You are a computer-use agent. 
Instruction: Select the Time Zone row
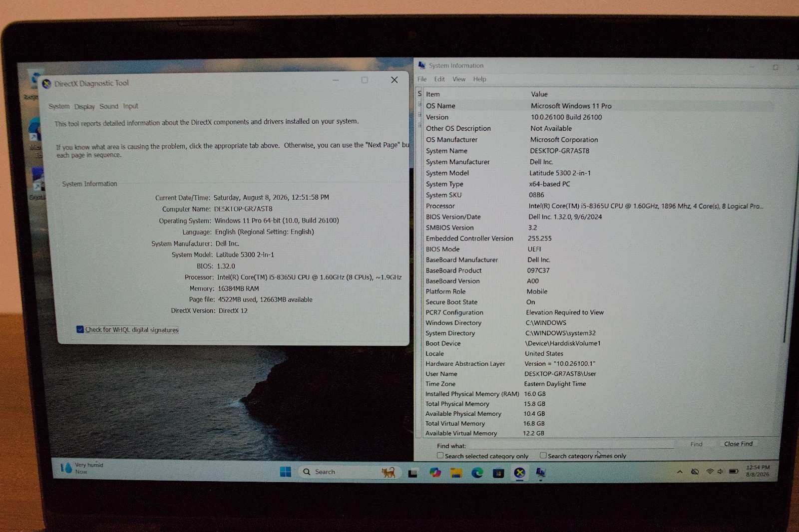click(x=599, y=384)
